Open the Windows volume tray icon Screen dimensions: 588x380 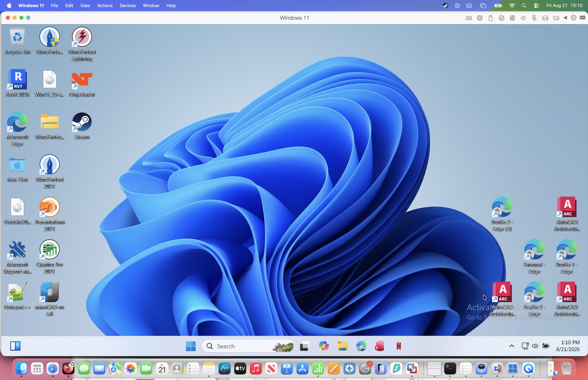(535, 346)
